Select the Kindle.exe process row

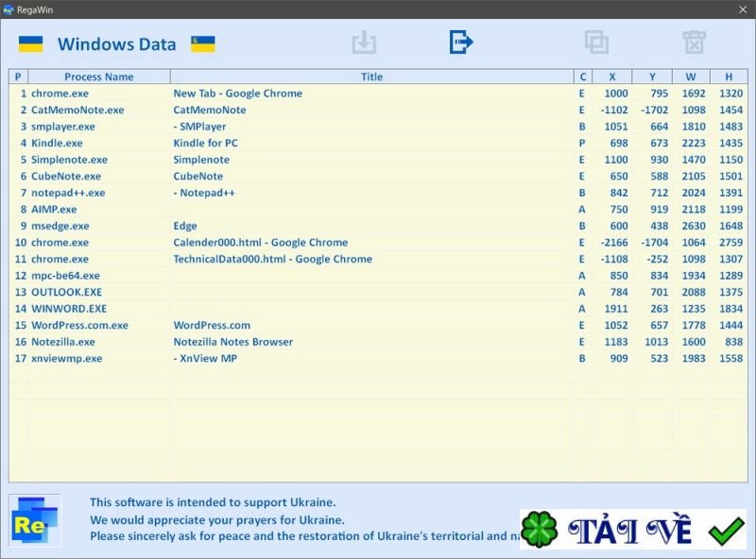(379, 144)
